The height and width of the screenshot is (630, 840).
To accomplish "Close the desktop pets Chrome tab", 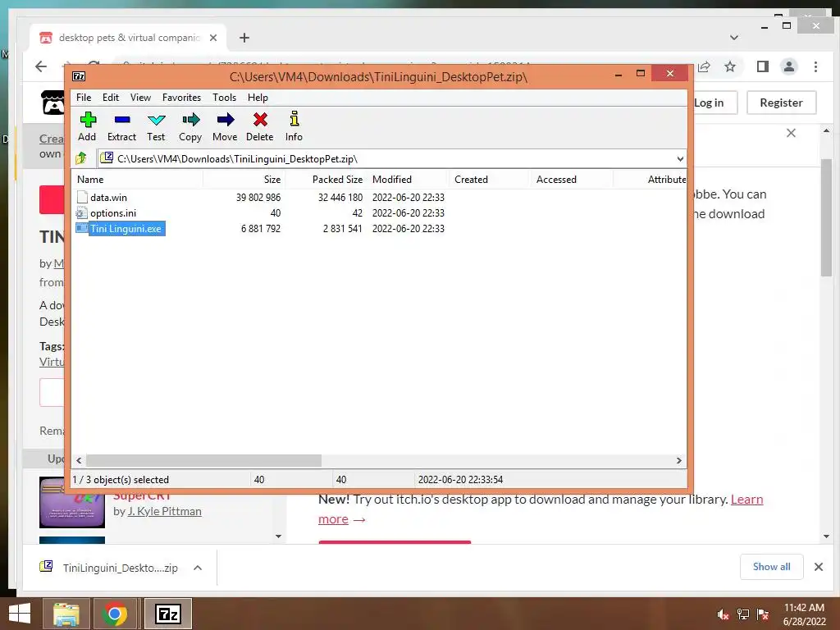I will 213,38.
